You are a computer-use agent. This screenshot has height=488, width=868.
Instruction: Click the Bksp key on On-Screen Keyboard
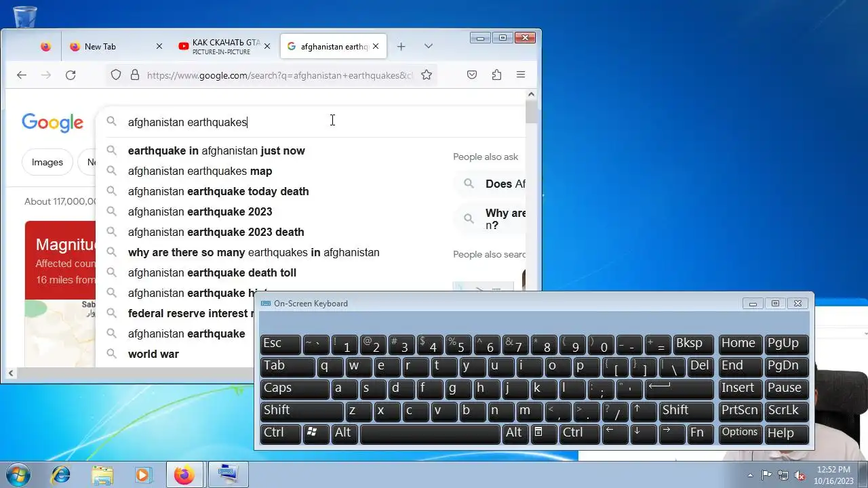pos(694,344)
